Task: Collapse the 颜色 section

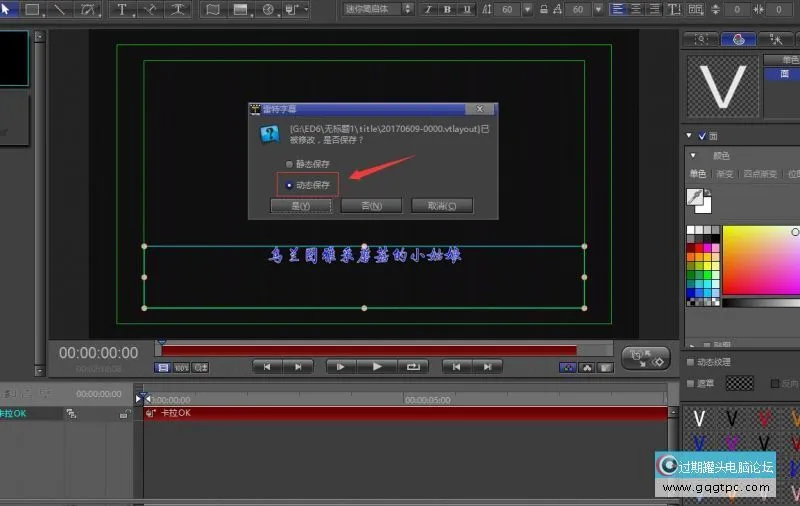Action: pyautogui.click(x=692, y=156)
